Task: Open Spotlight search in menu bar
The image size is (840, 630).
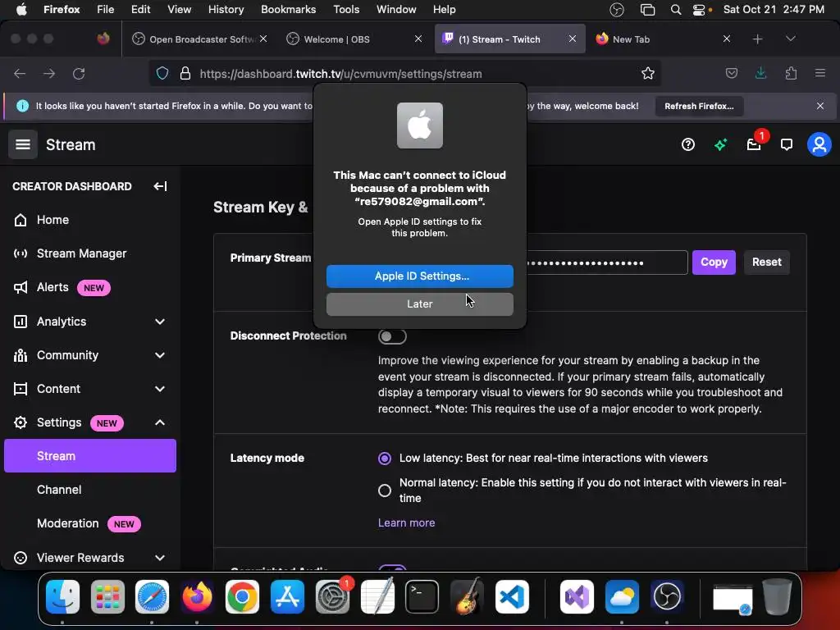Action: click(x=676, y=10)
